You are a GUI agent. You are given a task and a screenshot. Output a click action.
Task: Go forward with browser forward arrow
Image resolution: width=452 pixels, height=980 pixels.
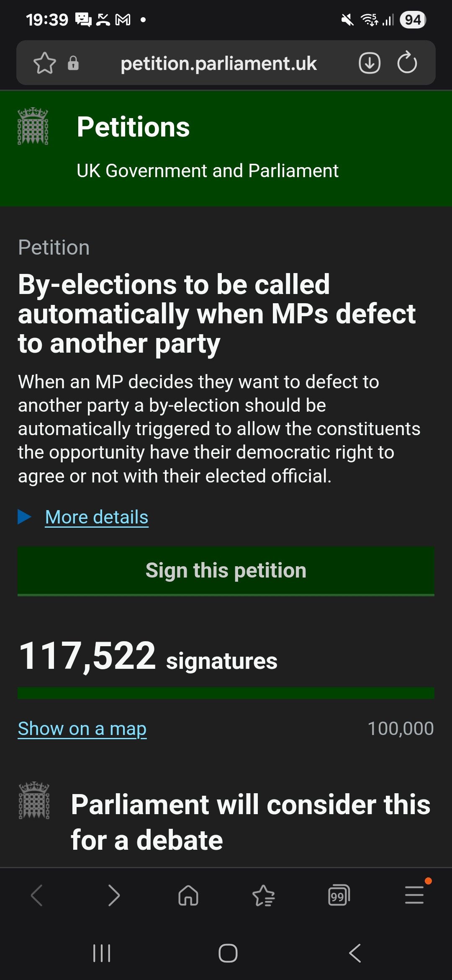coord(113,895)
